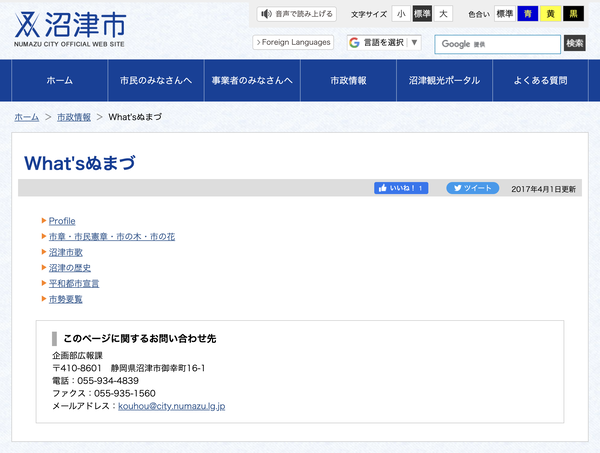The height and width of the screenshot is (453, 600).
Task: Click the orange arrow beside 沼津市歌
Action: pos(44,252)
